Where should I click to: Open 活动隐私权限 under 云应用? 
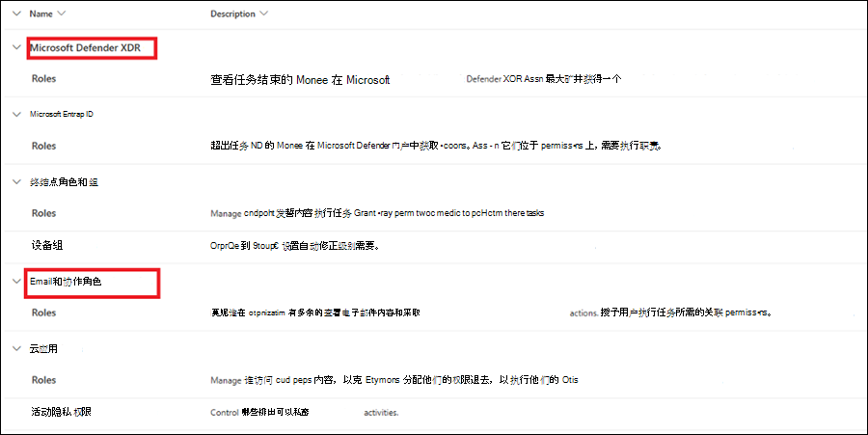coord(61,412)
